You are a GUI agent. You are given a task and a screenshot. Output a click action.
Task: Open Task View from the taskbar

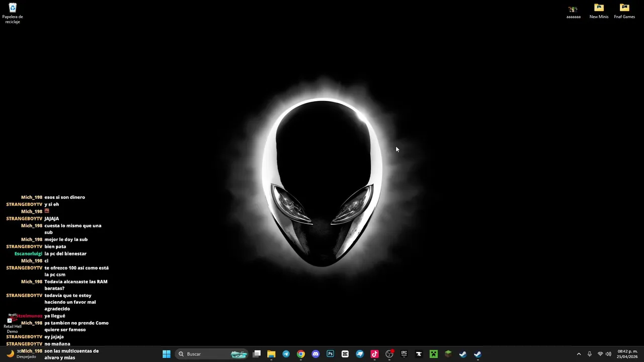pyautogui.click(x=257, y=354)
